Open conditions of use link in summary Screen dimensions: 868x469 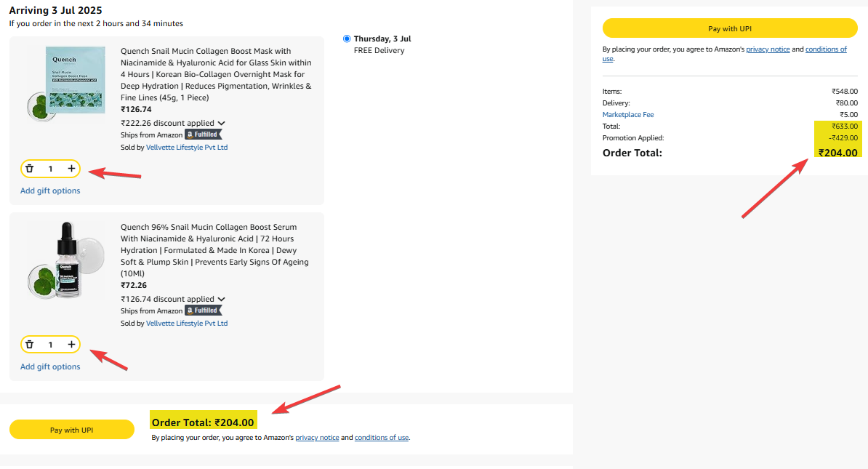(x=826, y=49)
